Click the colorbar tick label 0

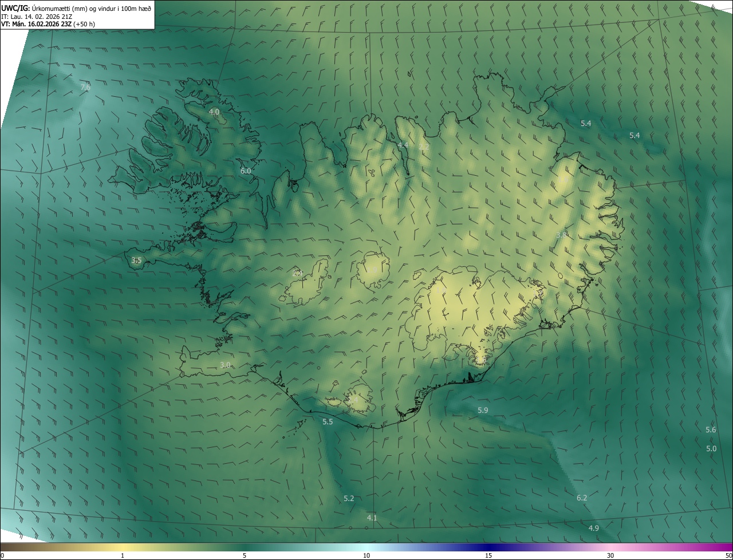pyautogui.click(x=2, y=555)
